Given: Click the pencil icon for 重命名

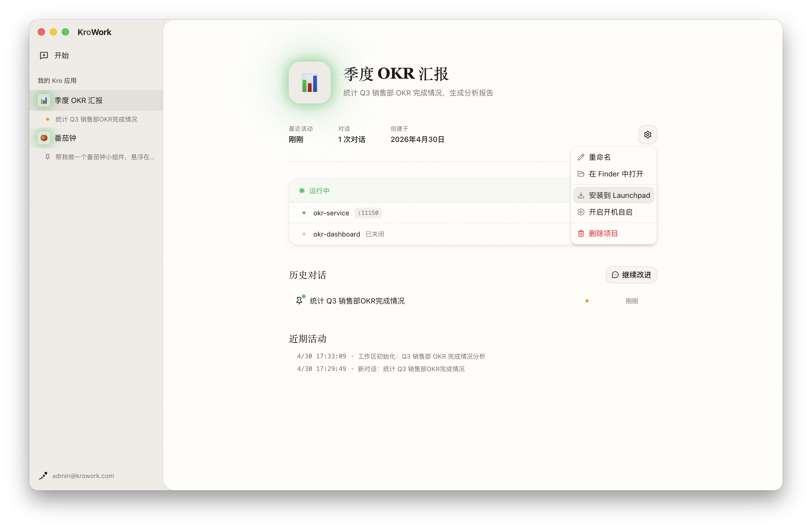Looking at the screenshot, I should [581, 157].
